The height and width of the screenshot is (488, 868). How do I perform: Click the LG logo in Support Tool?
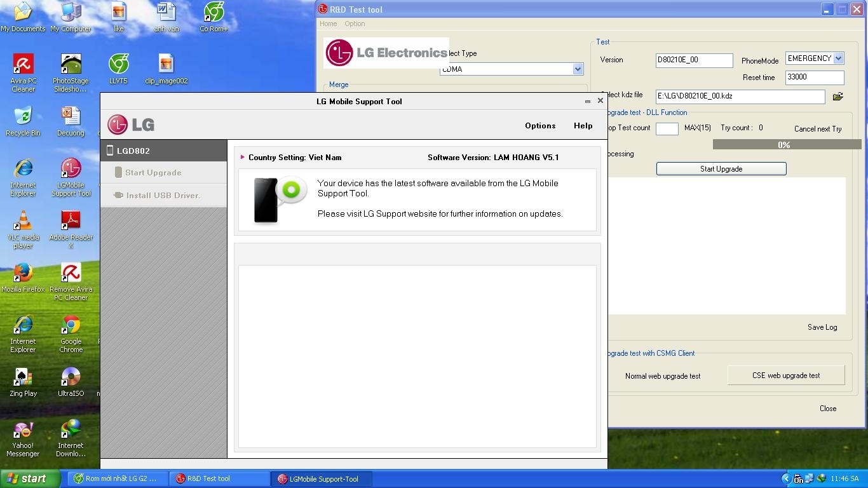[131, 125]
